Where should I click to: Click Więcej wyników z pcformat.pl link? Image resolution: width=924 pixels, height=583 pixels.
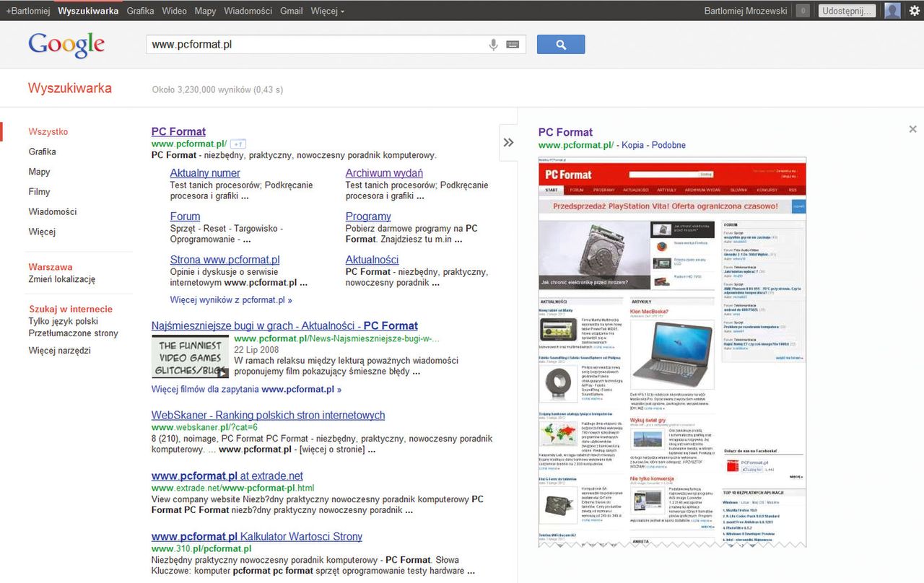point(231,300)
